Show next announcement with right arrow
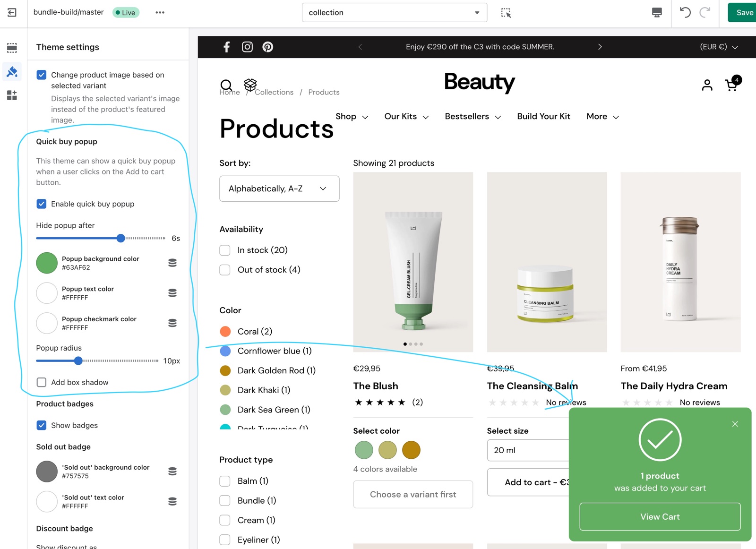Screen dimensions: 756x549 pos(600,47)
